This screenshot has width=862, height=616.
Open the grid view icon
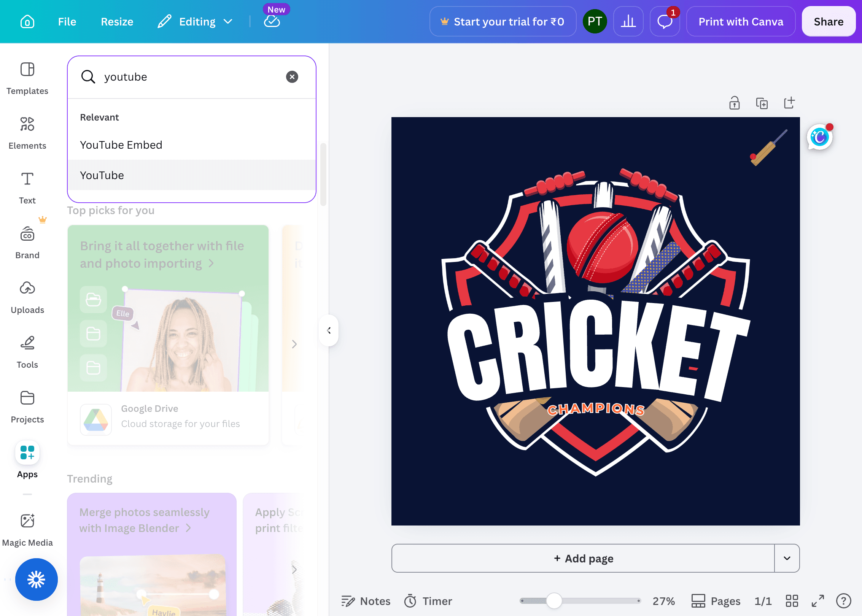click(792, 601)
